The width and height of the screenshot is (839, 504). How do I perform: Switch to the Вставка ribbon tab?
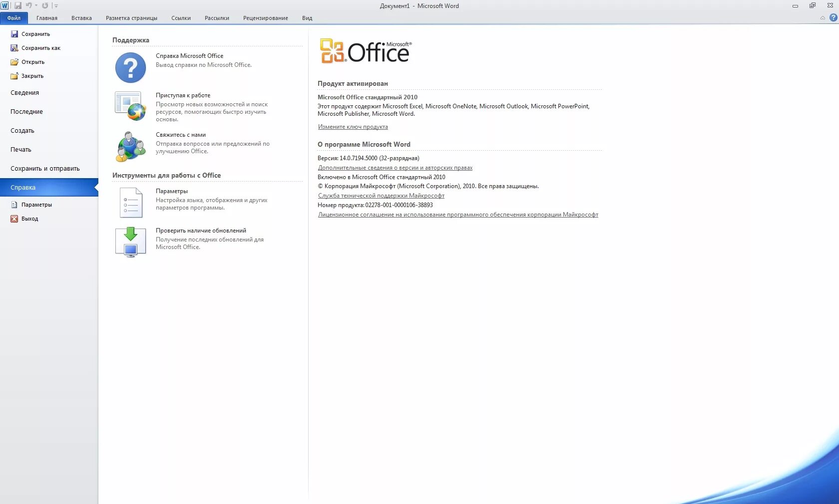pyautogui.click(x=81, y=18)
